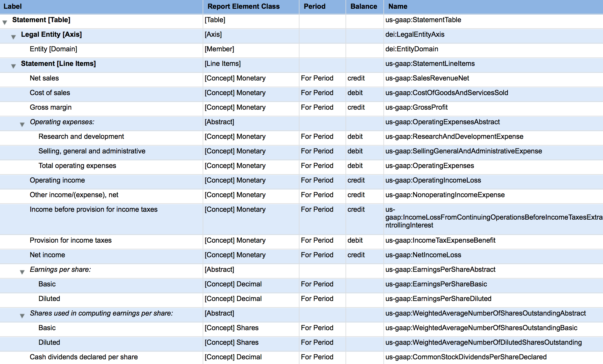Collapse Shares used in computing earnings group
This screenshot has height=364, width=603.
22,316
